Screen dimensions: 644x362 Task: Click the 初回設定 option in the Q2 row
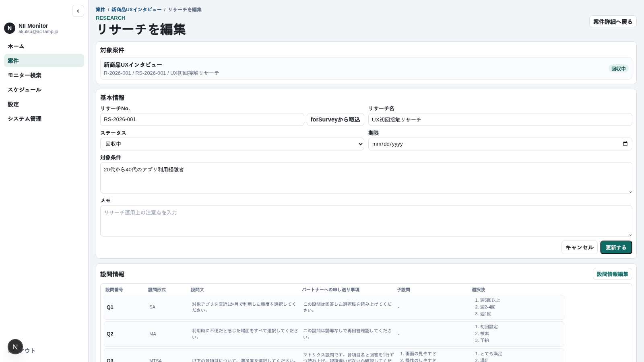(489, 327)
